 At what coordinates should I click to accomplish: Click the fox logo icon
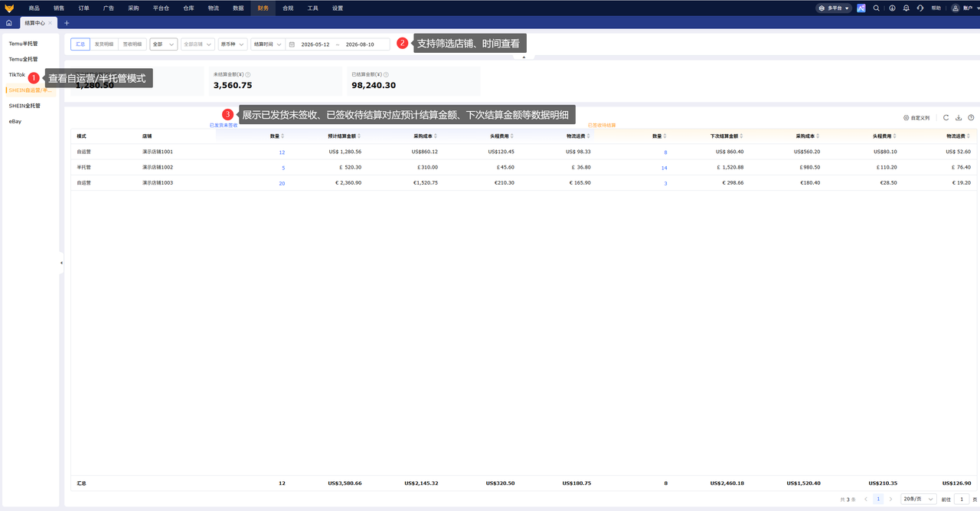click(9, 8)
